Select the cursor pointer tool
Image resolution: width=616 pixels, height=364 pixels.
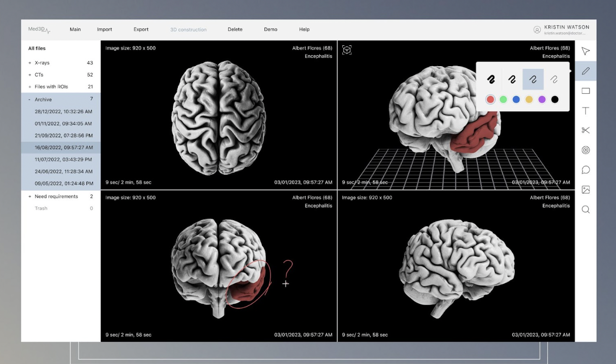586,51
